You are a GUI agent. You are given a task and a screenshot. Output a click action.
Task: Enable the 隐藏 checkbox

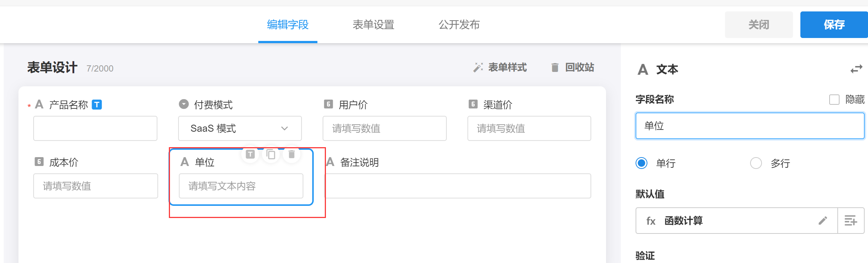tap(834, 100)
